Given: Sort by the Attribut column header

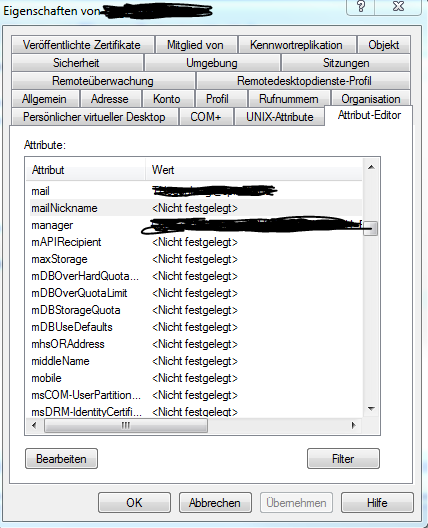Looking at the screenshot, I should pos(86,170).
